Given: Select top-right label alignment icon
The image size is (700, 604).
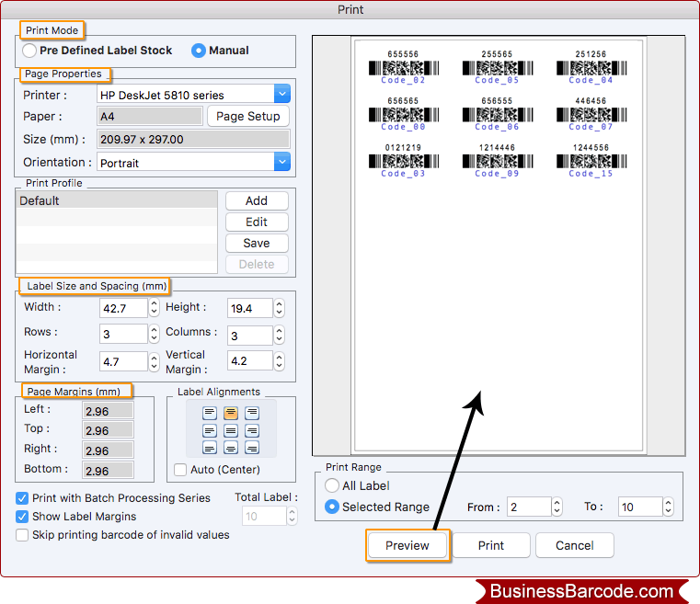Looking at the screenshot, I should point(252,413).
